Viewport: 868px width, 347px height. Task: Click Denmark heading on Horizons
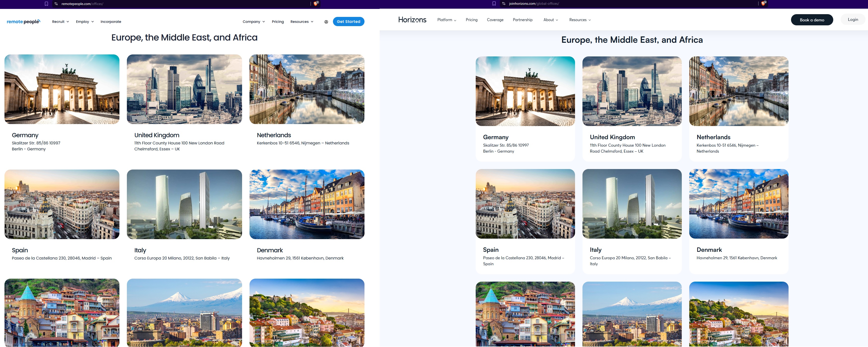pyautogui.click(x=709, y=250)
